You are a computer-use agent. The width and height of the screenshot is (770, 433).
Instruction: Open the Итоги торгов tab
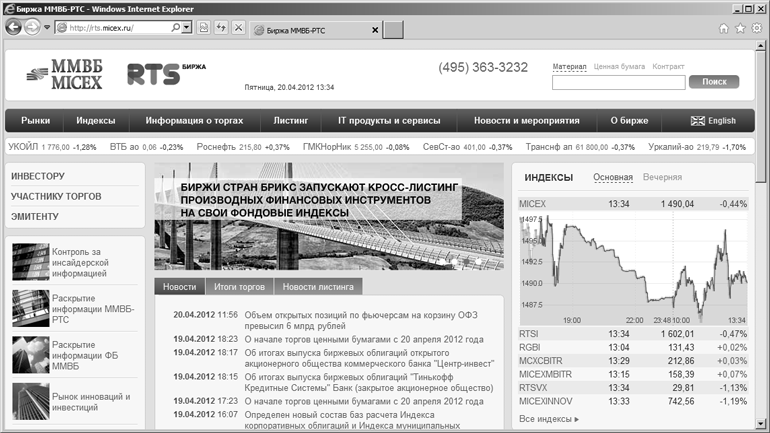(239, 287)
